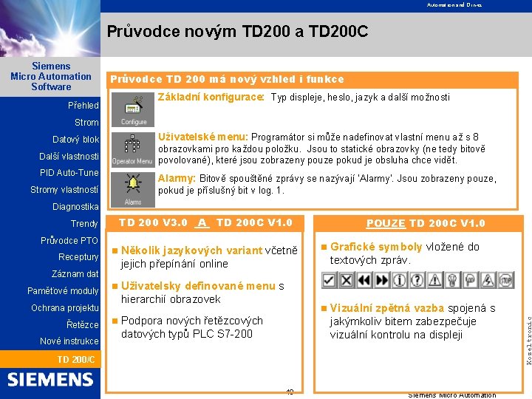
Task: Click the Uživatelsky definované menu text
Action: tap(198, 286)
